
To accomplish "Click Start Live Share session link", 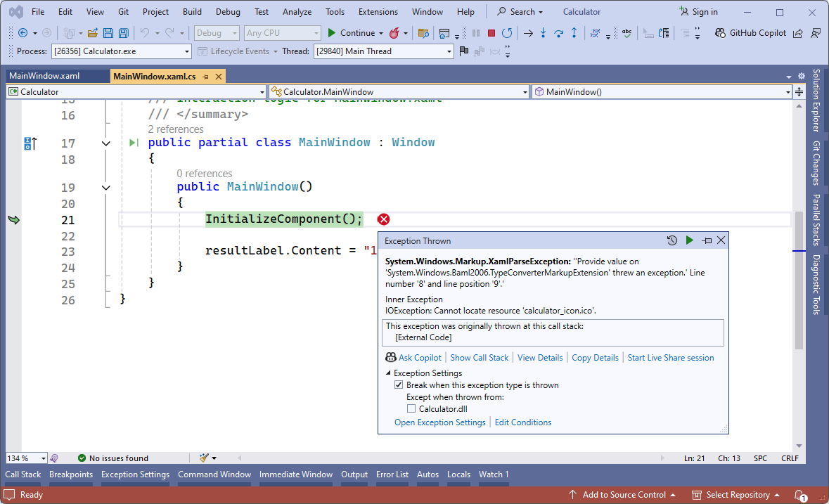I will click(670, 358).
